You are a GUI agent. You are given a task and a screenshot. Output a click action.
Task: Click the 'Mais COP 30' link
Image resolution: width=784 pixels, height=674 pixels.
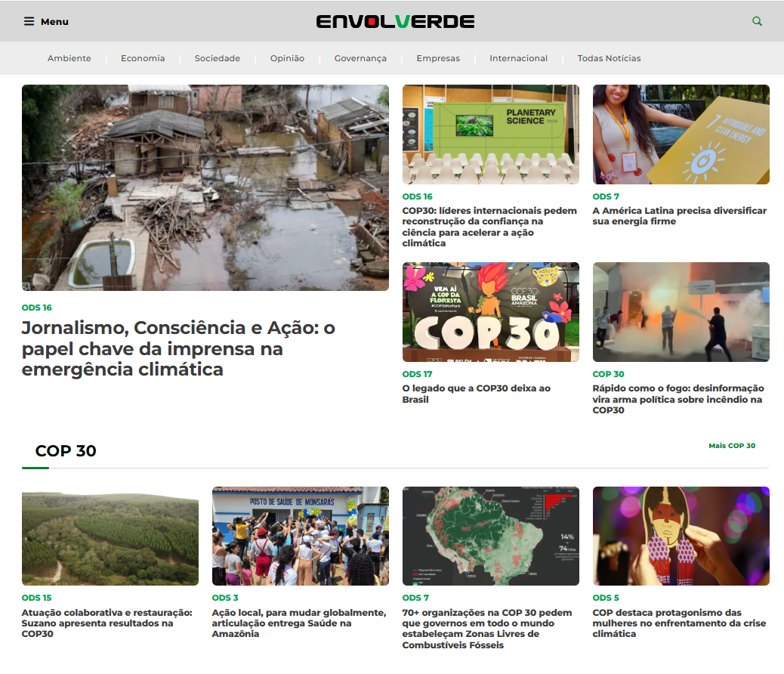click(732, 445)
